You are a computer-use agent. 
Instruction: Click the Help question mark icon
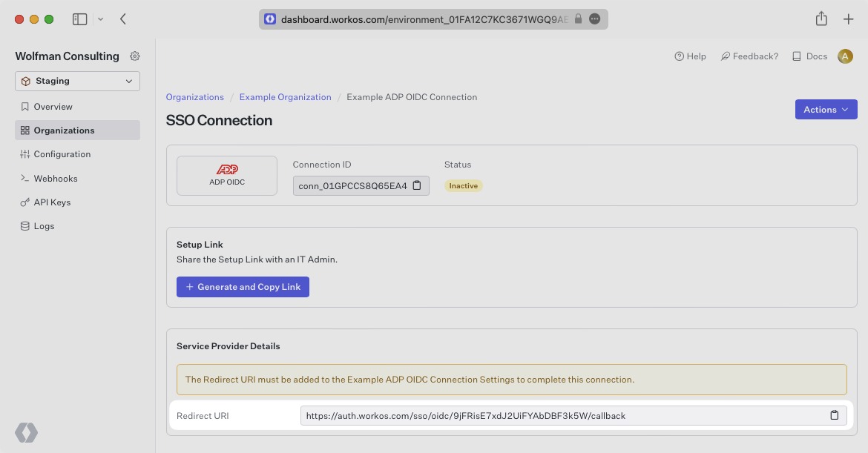(678, 56)
